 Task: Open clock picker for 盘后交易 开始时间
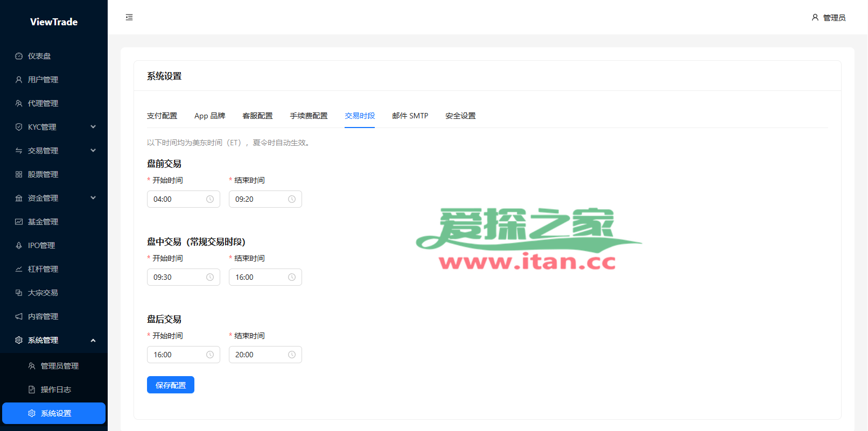pos(210,355)
